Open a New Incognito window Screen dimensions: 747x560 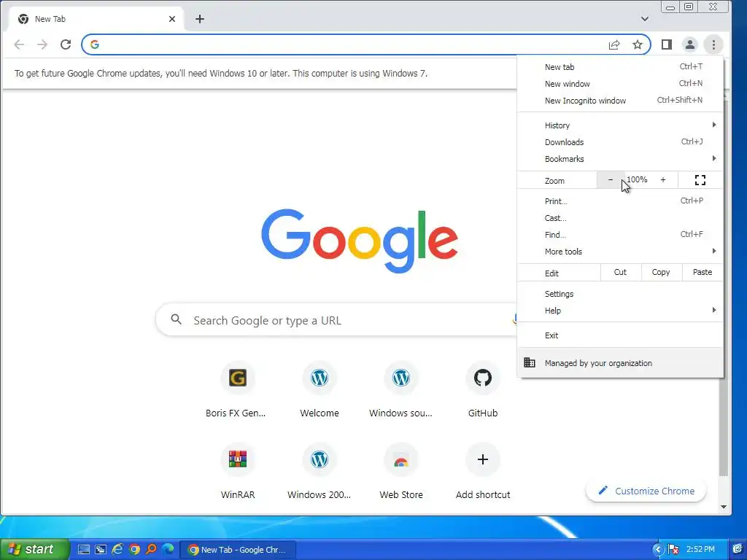coord(620,101)
